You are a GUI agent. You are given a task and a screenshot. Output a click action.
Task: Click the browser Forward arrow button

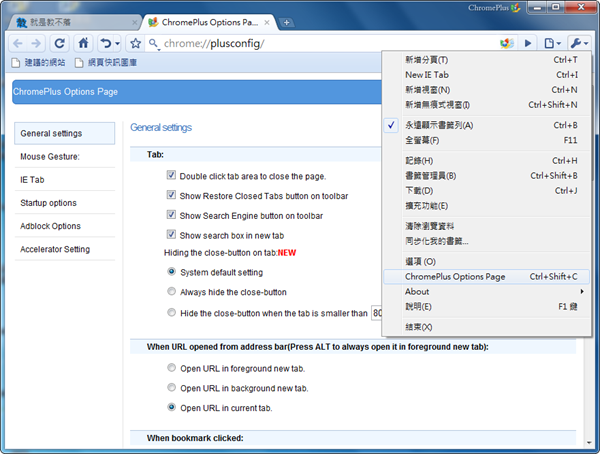coord(36,43)
